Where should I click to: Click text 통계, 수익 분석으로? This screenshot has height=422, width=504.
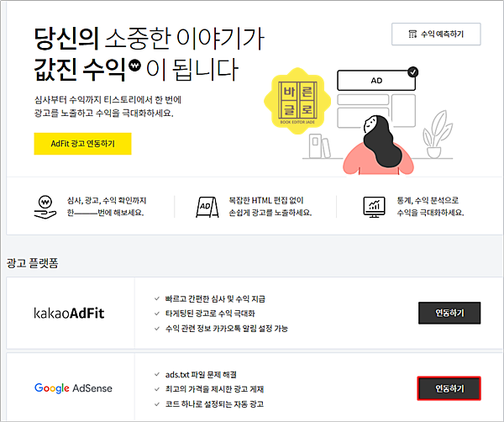(x=428, y=200)
